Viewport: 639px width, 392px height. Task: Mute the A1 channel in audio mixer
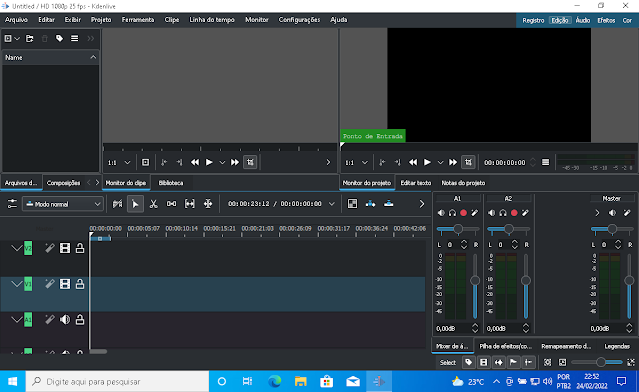[441, 213]
